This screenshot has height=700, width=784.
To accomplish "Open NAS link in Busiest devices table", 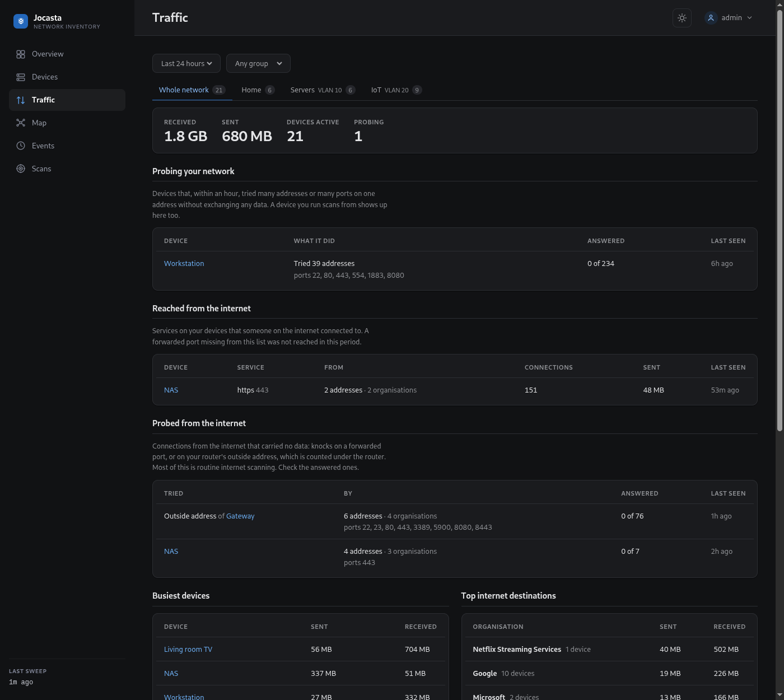I will pos(171,674).
